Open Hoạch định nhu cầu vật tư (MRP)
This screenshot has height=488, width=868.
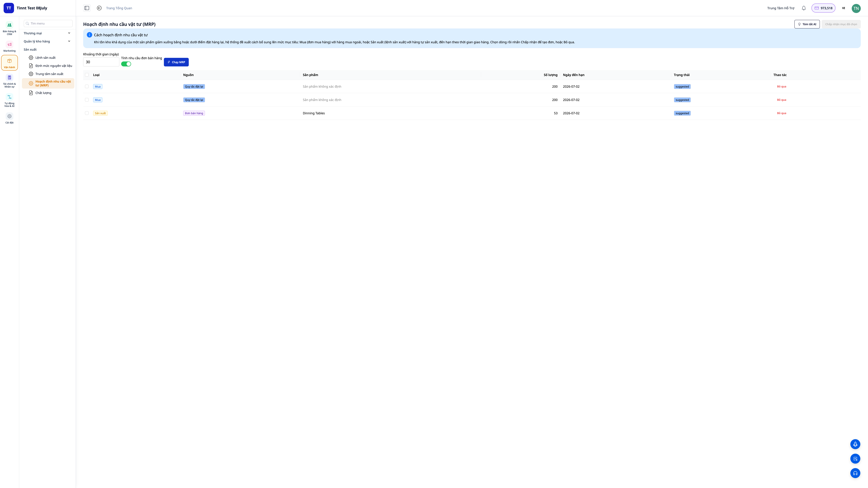(x=48, y=83)
